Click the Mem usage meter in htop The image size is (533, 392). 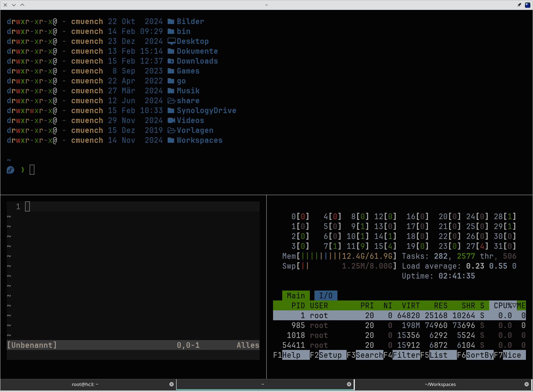click(x=340, y=256)
